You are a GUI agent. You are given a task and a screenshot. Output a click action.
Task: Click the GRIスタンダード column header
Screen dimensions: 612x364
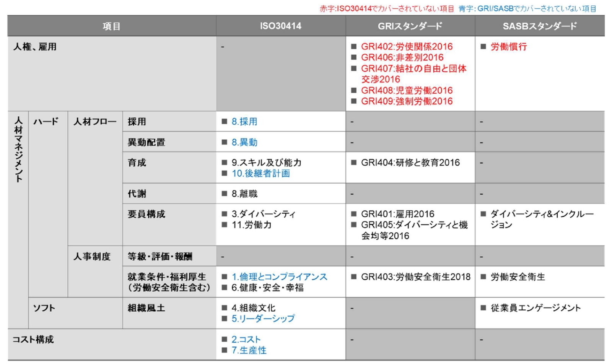pos(410,26)
